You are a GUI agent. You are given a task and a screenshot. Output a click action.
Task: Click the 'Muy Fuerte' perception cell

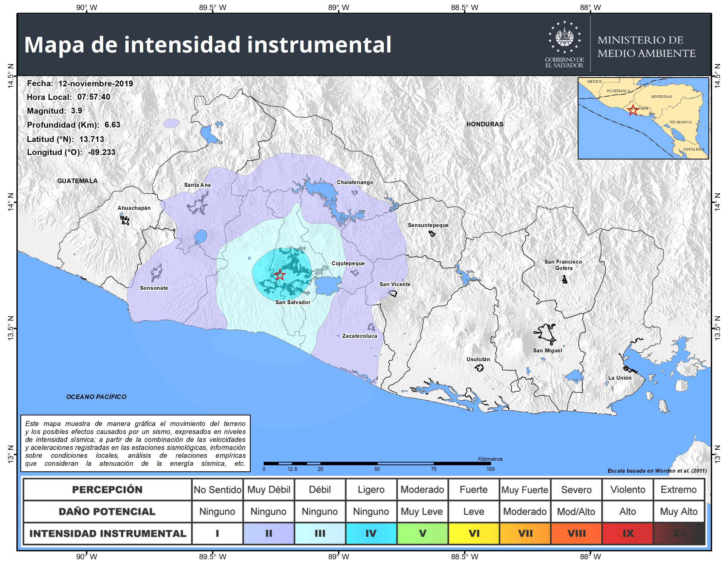[x=525, y=490]
